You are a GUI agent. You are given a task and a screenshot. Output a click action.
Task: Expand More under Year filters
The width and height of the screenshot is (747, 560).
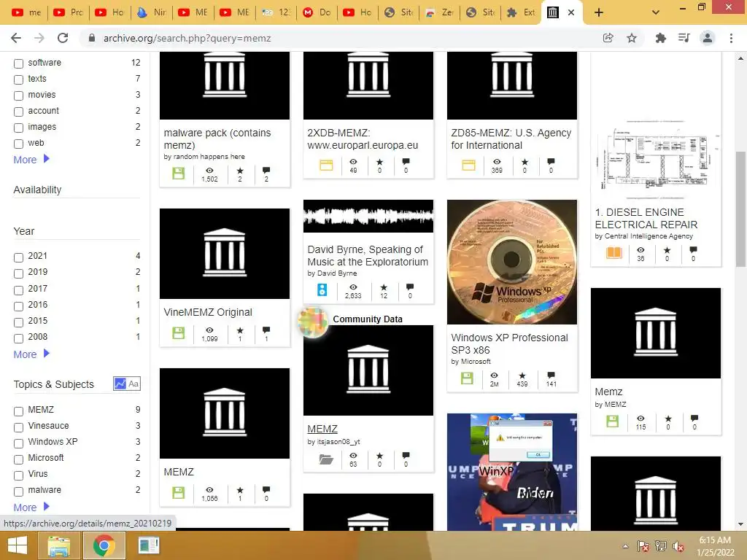coord(31,354)
